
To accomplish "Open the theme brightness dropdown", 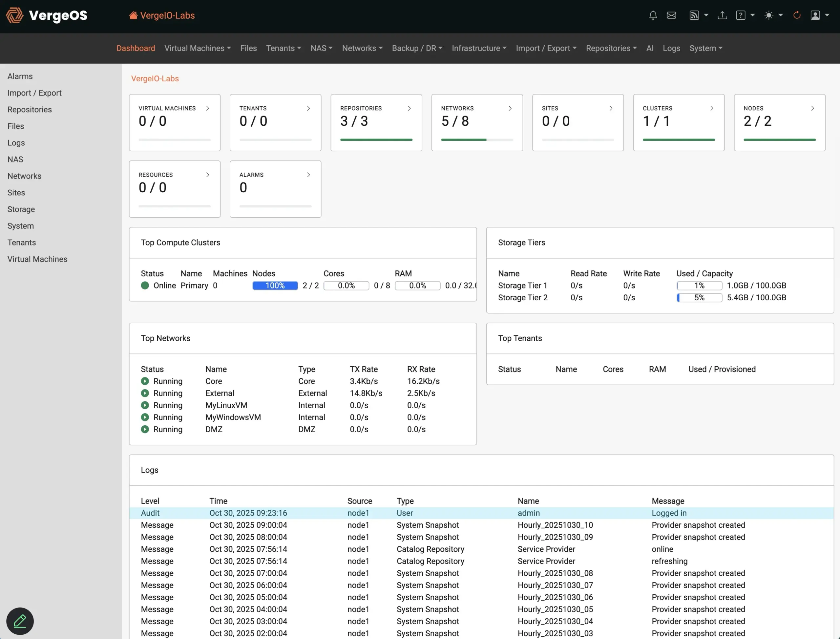I will [x=773, y=15].
